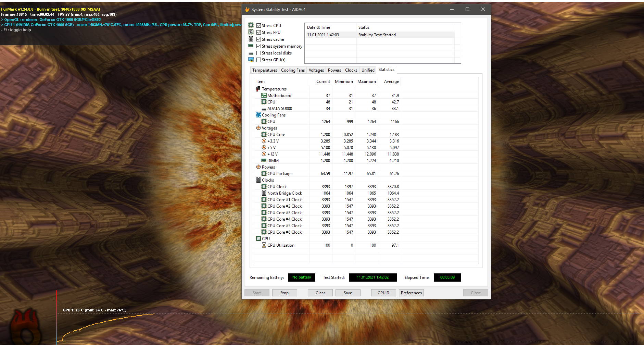Click the monitor icon beside Stress GPU(s)
This screenshot has height=345, width=644.
coord(251,60)
